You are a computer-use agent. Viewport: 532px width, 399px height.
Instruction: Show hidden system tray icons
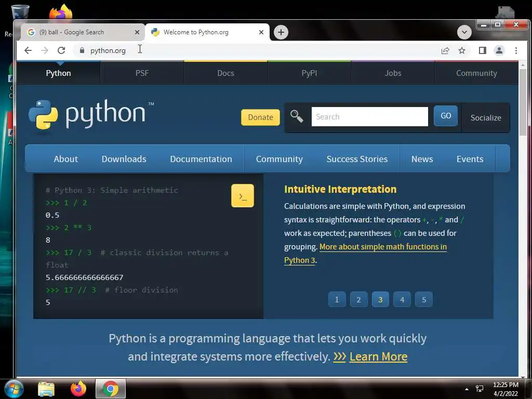[x=467, y=389]
